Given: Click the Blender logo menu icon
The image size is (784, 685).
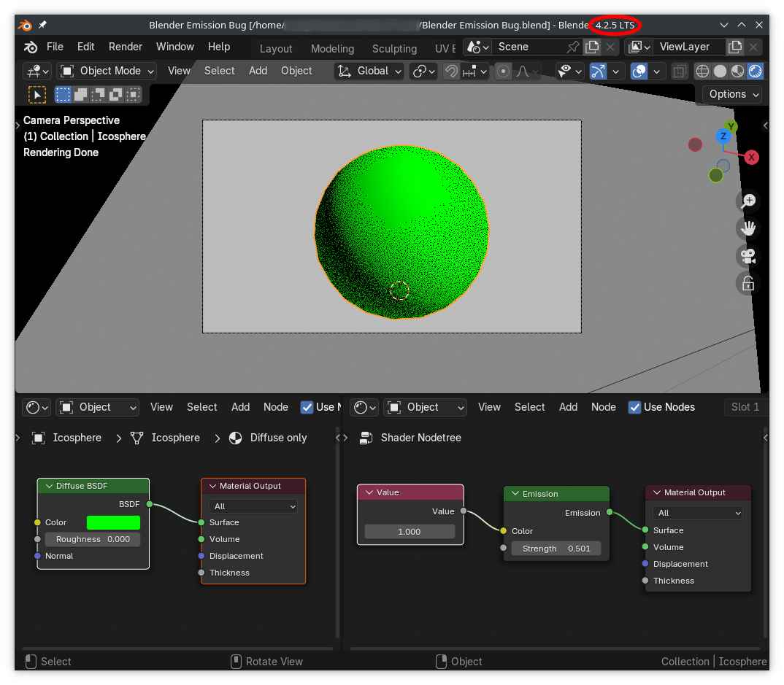Looking at the screenshot, I should [31, 47].
